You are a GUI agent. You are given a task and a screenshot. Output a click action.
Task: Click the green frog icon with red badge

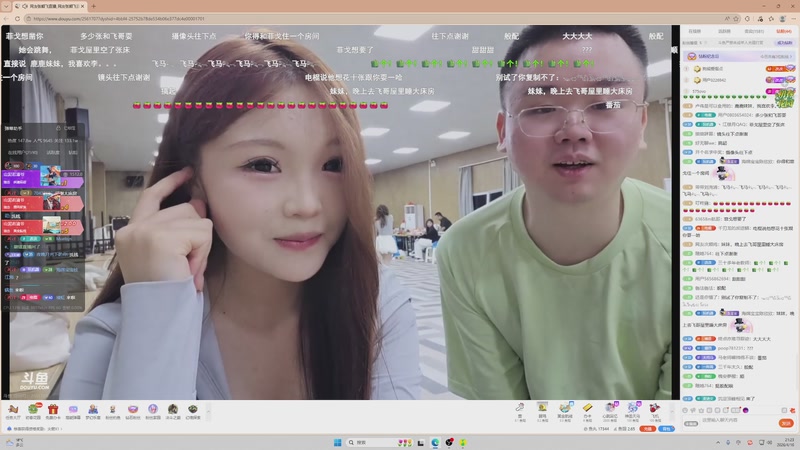(33, 411)
